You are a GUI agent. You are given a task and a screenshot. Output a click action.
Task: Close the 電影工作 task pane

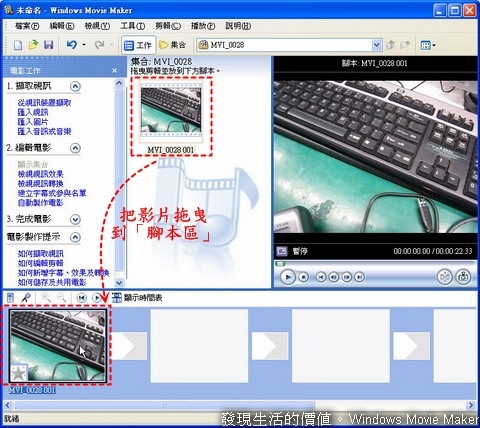(115, 71)
